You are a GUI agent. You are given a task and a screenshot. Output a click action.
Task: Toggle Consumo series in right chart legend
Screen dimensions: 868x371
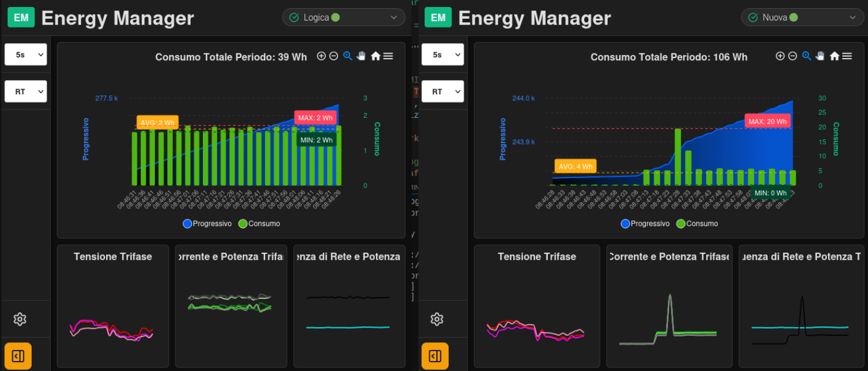pyautogui.click(x=697, y=223)
